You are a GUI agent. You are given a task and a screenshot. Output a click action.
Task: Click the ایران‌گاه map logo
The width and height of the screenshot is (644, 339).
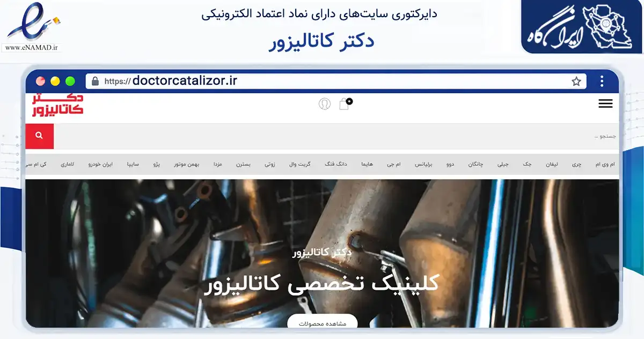click(x=582, y=27)
